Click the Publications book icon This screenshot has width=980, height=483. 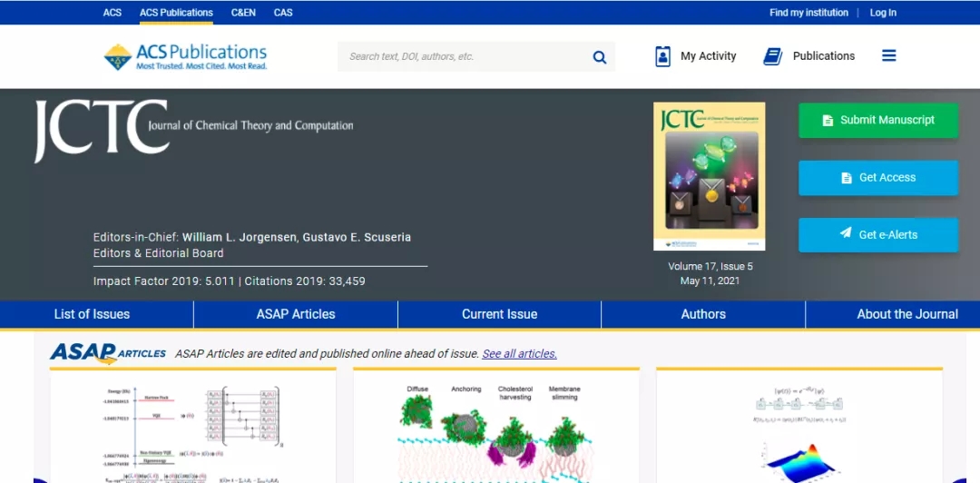pyautogui.click(x=772, y=56)
